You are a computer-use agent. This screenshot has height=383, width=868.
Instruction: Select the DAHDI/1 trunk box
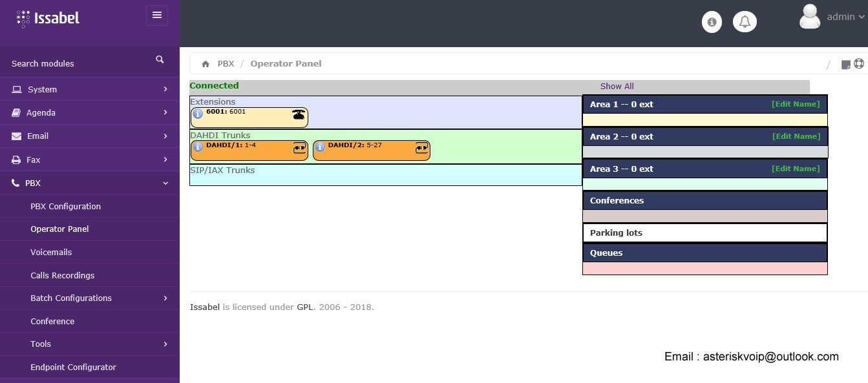249,150
